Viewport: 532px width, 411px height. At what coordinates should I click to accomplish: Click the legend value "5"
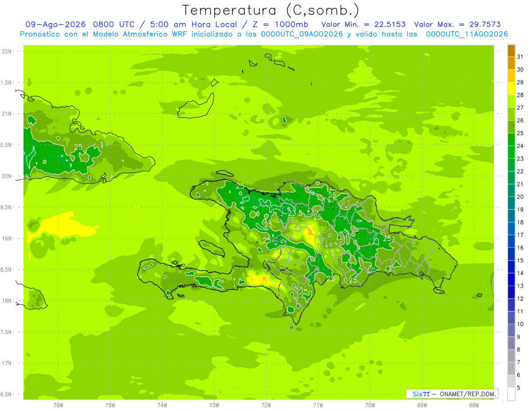pyautogui.click(x=519, y=388)
